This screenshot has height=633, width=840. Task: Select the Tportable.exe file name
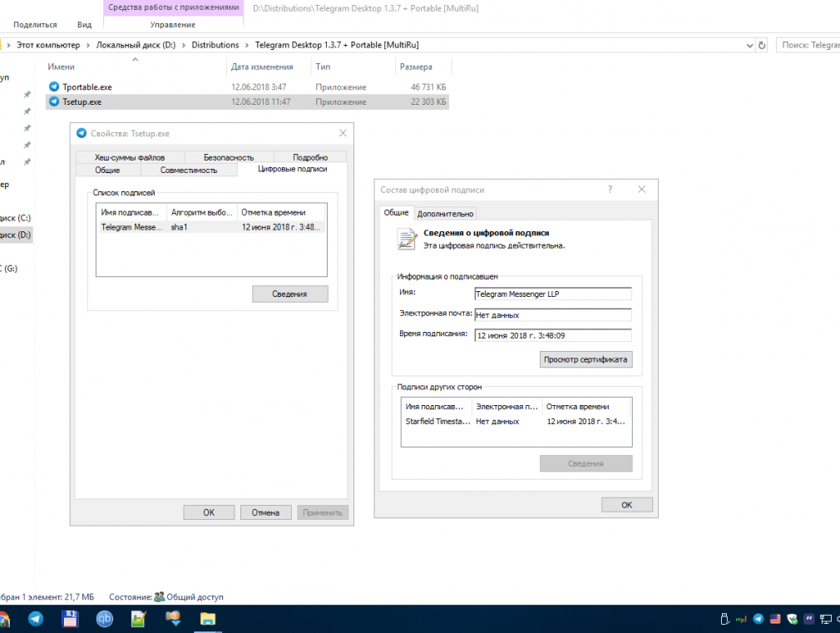tap(87, 87)
